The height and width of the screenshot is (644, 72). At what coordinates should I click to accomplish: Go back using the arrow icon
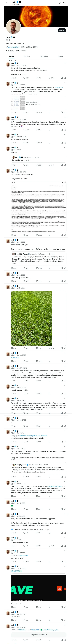click(7, 3)
